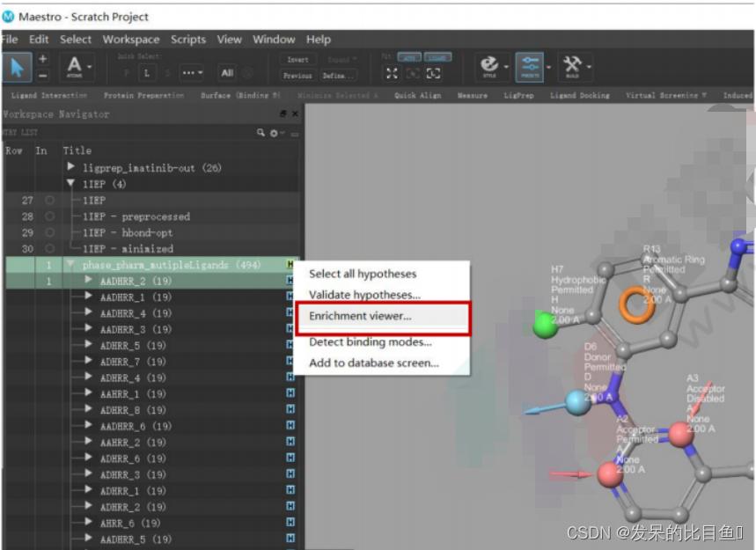
Task: Click Measure shortcut
Action: pos(472,95)
